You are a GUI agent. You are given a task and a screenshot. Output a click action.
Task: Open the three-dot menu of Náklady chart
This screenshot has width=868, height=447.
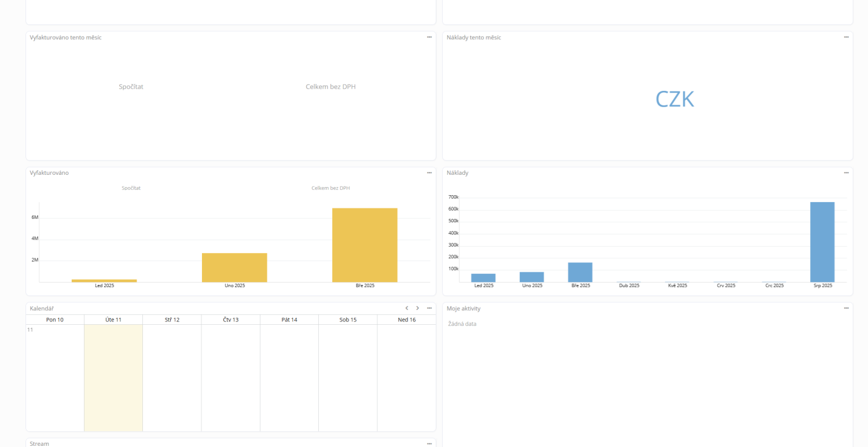[846, 173]
